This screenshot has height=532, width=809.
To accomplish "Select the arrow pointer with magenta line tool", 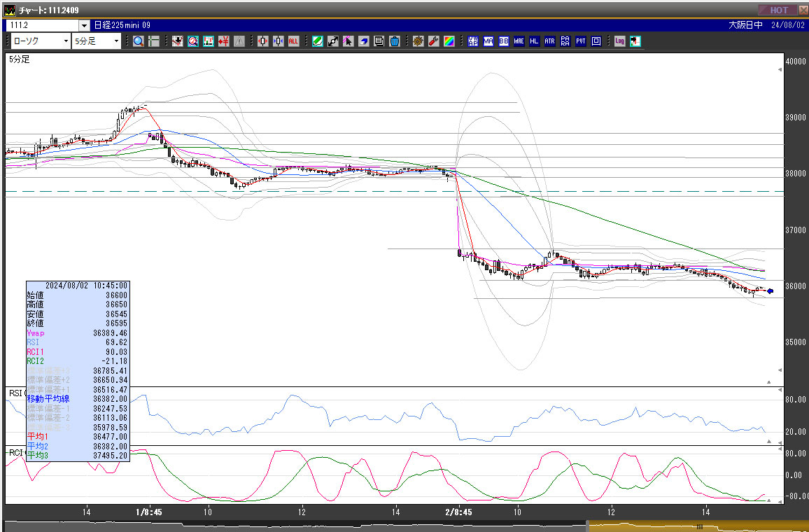I will [349, 41].
